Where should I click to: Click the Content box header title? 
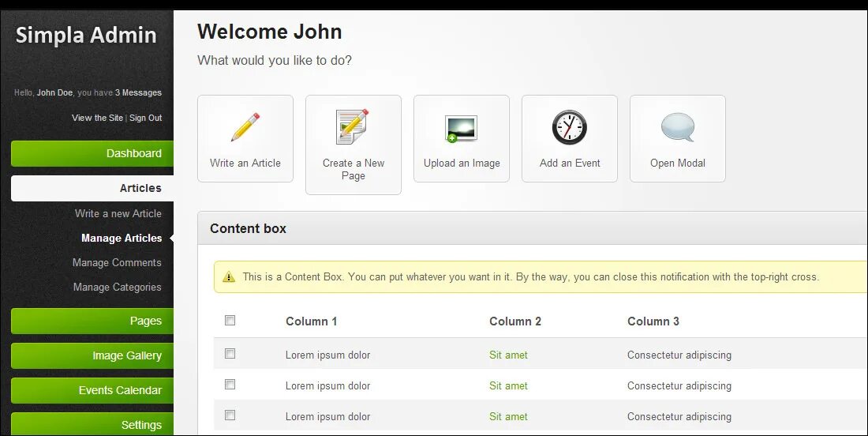click(x=248, y=228)
